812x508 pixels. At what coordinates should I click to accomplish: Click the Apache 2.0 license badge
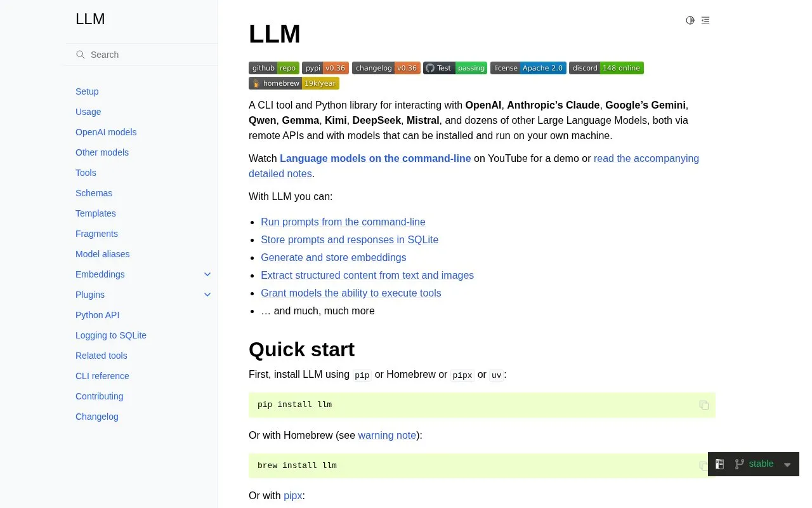point(528,68)
